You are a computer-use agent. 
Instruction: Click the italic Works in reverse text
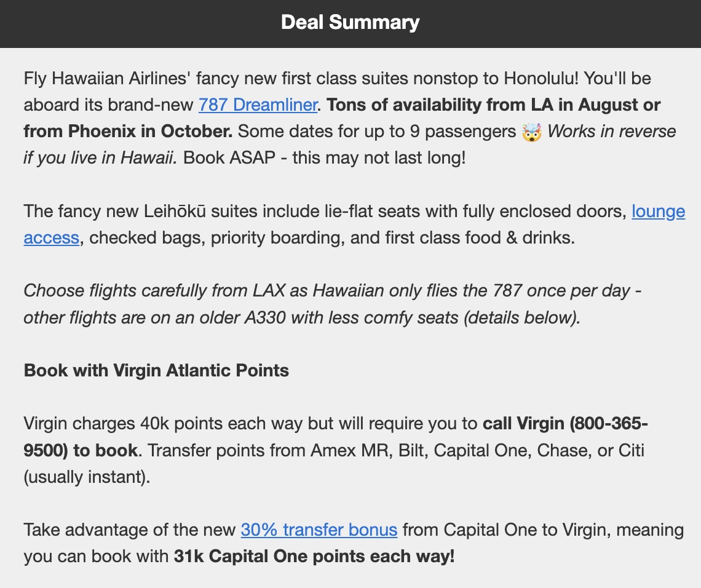611,132
